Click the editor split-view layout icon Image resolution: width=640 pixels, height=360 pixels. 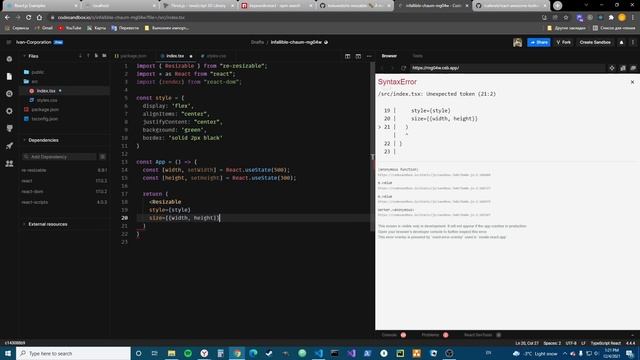(347, 56)
